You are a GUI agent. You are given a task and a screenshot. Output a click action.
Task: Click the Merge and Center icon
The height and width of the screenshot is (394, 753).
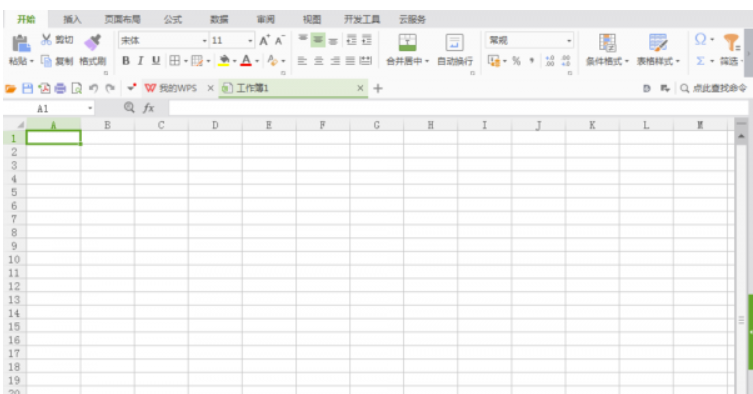pyautogui.click(x=407, y=42)
